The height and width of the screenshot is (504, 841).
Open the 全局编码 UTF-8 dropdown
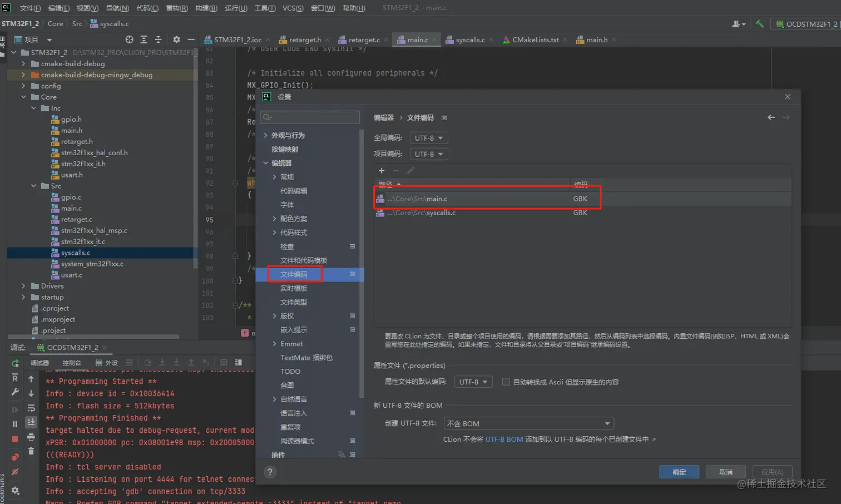point(429,138)
